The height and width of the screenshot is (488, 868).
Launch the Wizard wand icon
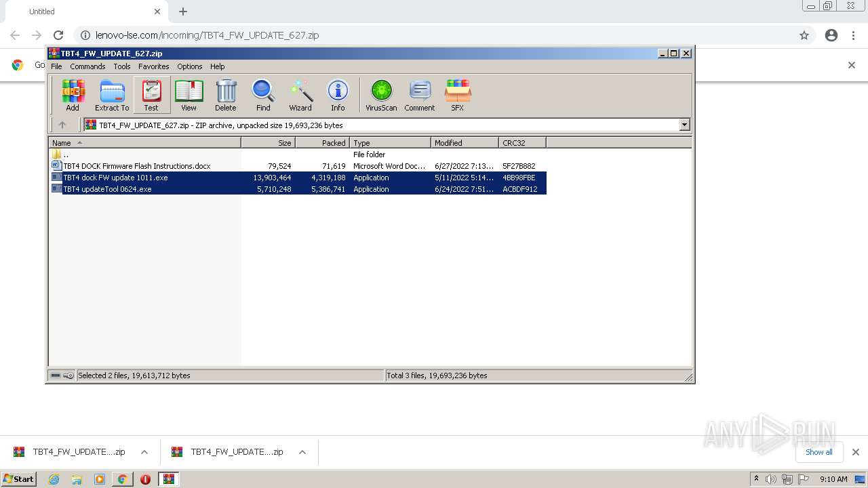(x=300, y=95)
